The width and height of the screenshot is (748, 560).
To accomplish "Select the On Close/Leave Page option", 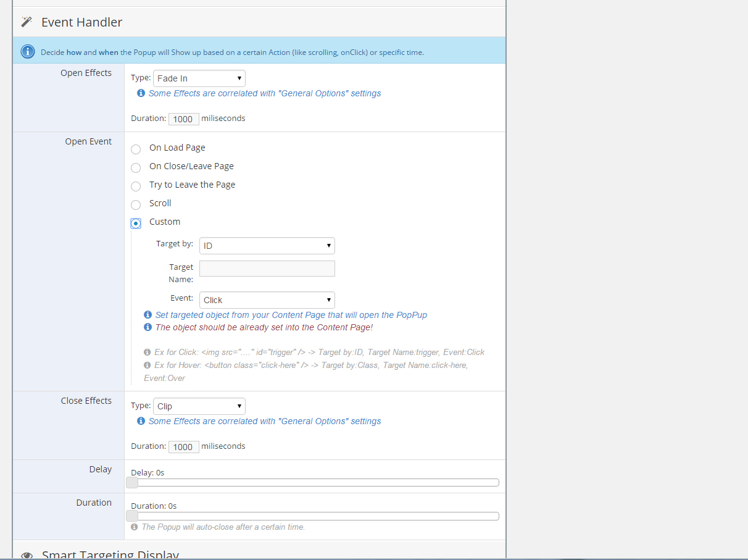I will [x=136, y=167].
